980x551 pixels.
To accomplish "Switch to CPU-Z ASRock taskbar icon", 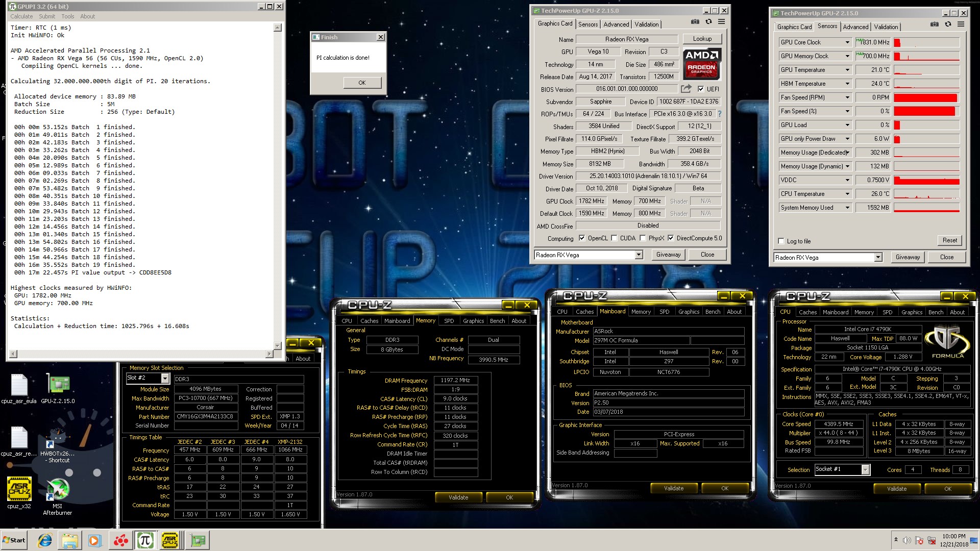I will 170,540.
